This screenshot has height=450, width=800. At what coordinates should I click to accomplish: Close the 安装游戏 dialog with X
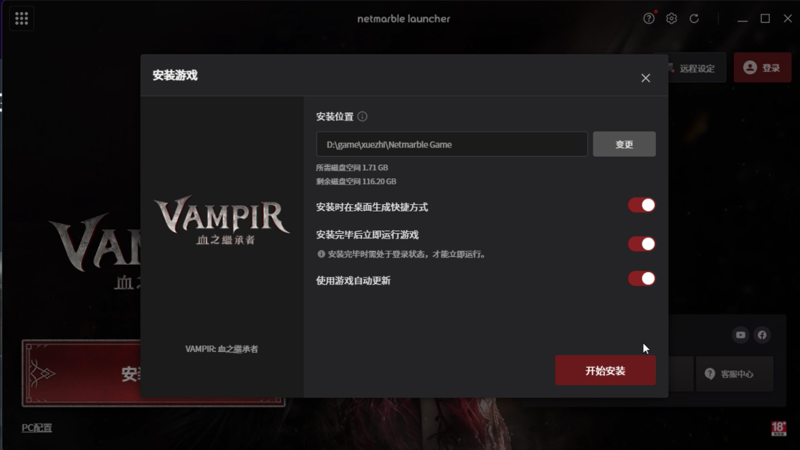(645, 78)
